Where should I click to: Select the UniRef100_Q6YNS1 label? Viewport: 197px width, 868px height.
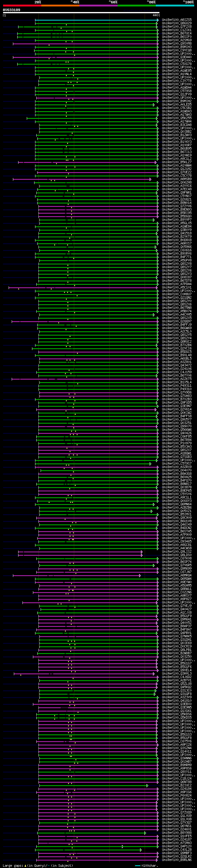click(177, 826)
